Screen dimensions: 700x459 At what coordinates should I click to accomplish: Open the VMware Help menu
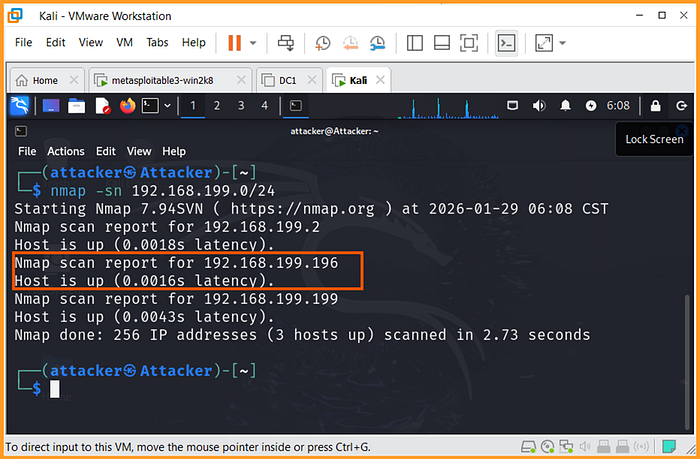pyautogui.click(x=193, y=42)
